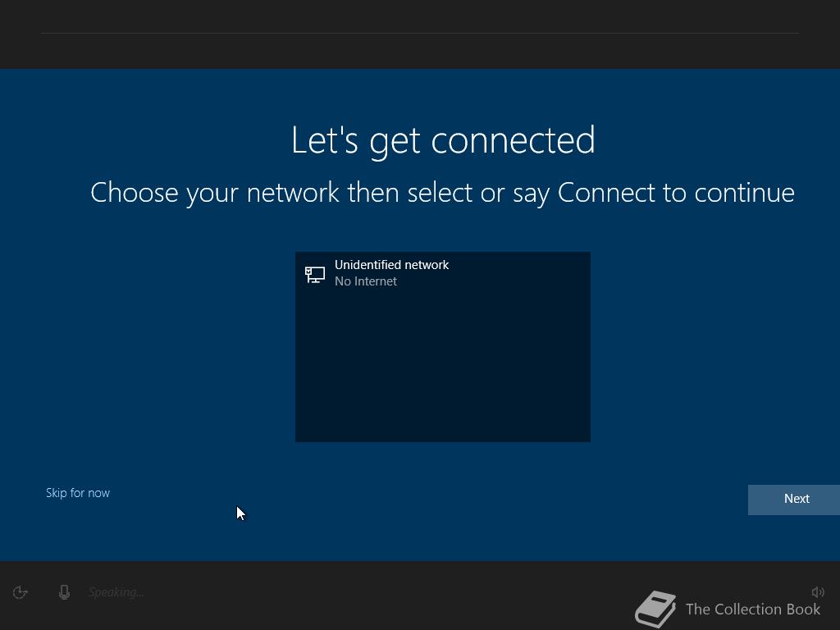Image resolution: width=840 pixels, height=630 pixels.
Task: Click the Next button
Action: [x=793, y=500]
